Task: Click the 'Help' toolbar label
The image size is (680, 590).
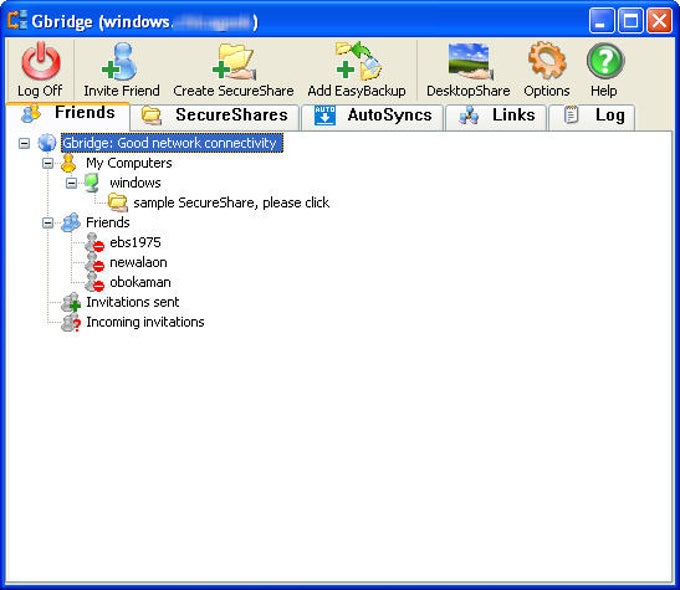Action: [x=604, y=91]
